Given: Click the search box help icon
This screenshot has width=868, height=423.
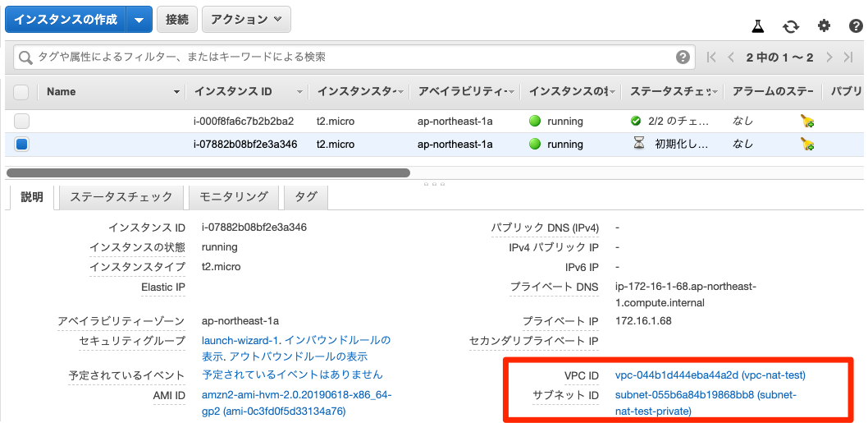Looking at the screenshot, I should click(x=683, y=57).
